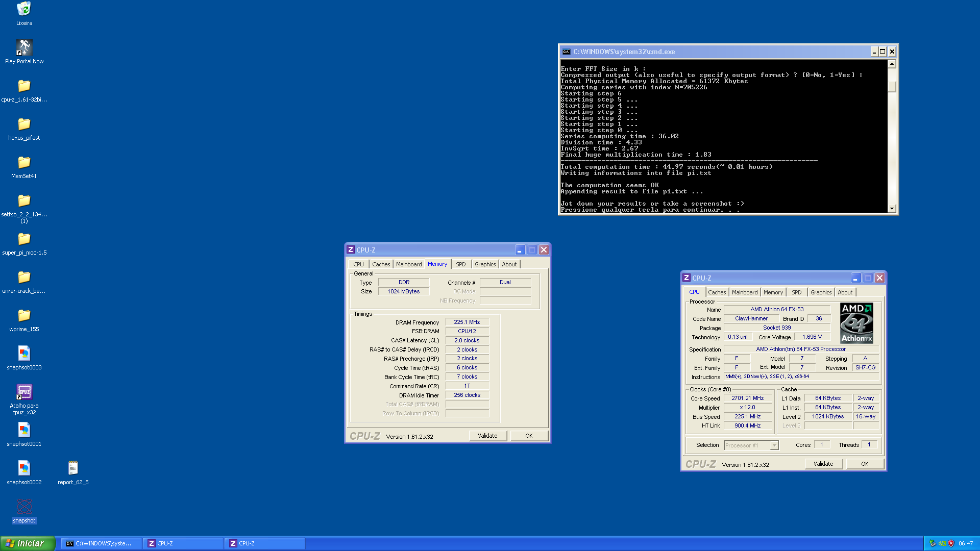
Task: Open Mainboard tab in processor CPU-Z window
Action: coord(745,292)
